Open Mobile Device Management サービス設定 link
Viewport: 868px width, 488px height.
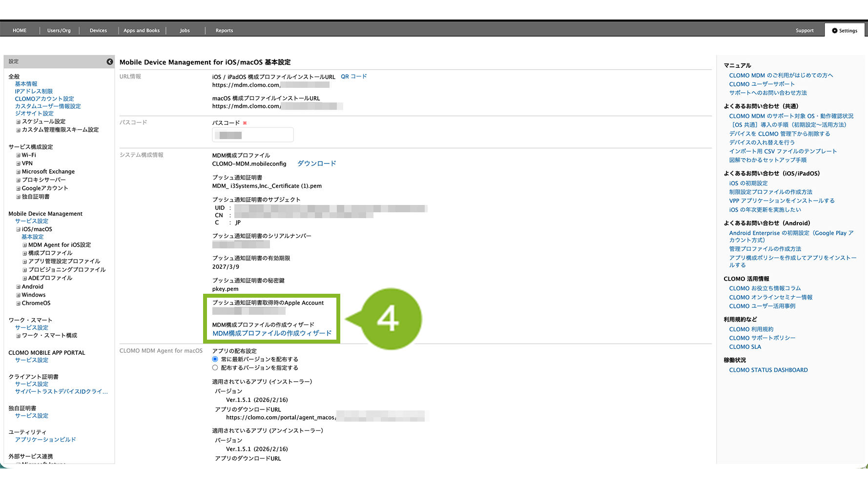(32, 221)
